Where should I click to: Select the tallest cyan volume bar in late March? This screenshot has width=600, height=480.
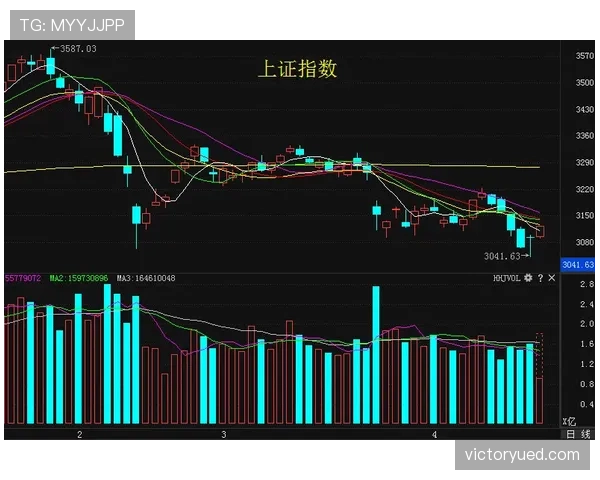(376, 355)
